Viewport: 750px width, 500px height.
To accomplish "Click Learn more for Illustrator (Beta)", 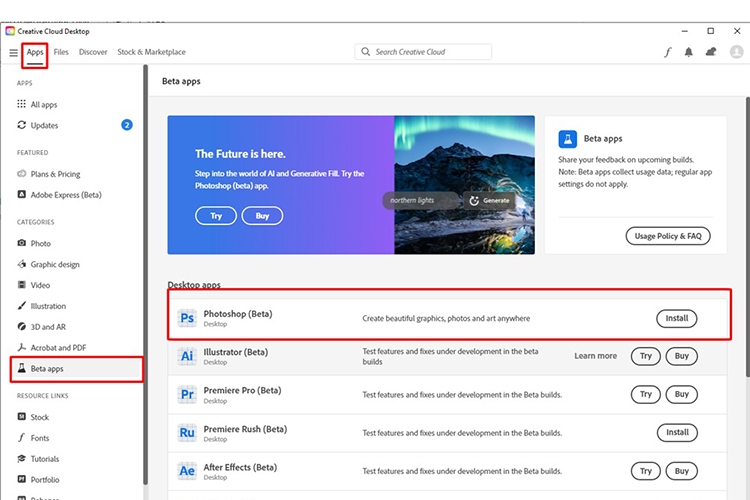I will click(x=596, y=356).
